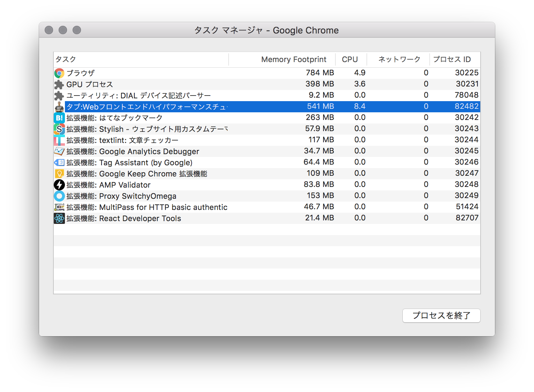This screenshot has height=392, width=534.
Task: Select the Stylish extension row
Action: [x=267, y=129]
